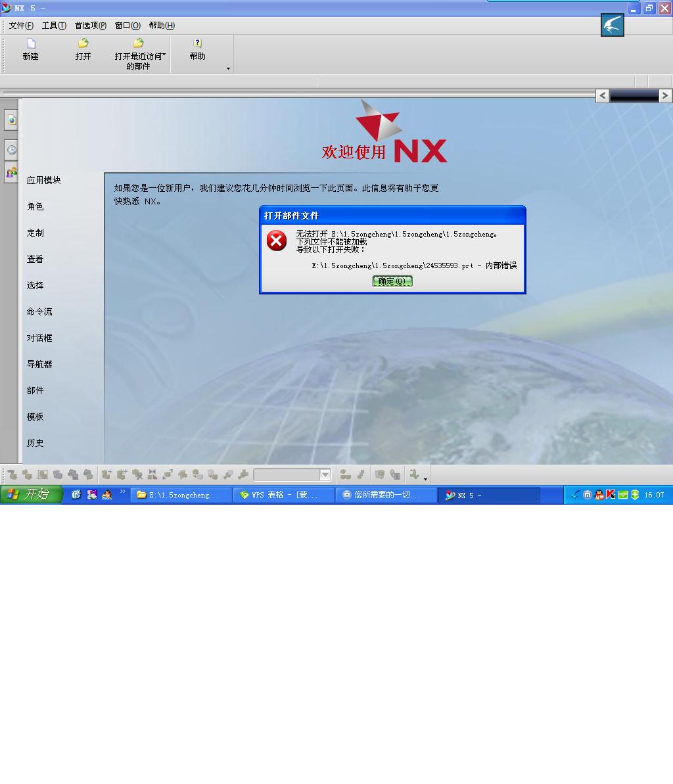This screenshot has height=784, width=673.
Task: Select the 命令流 link on the welcome page
Action: [39, 311]
